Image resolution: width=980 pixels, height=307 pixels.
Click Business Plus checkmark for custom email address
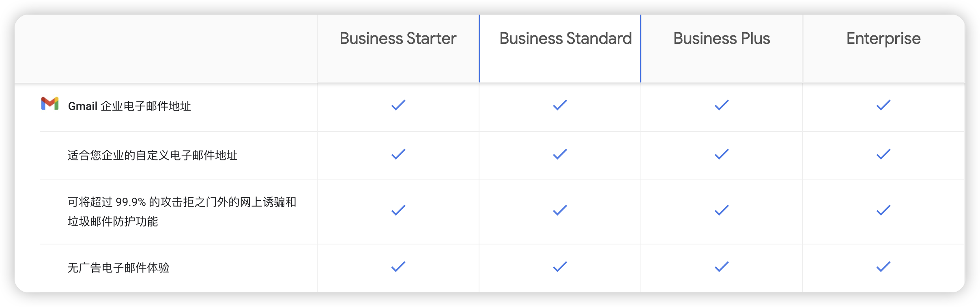722,154
